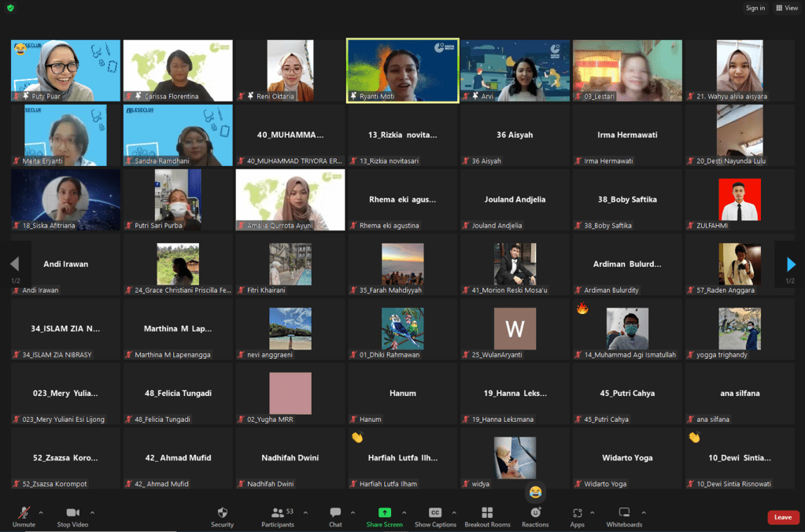Open the Chat panel

point(335,513)
